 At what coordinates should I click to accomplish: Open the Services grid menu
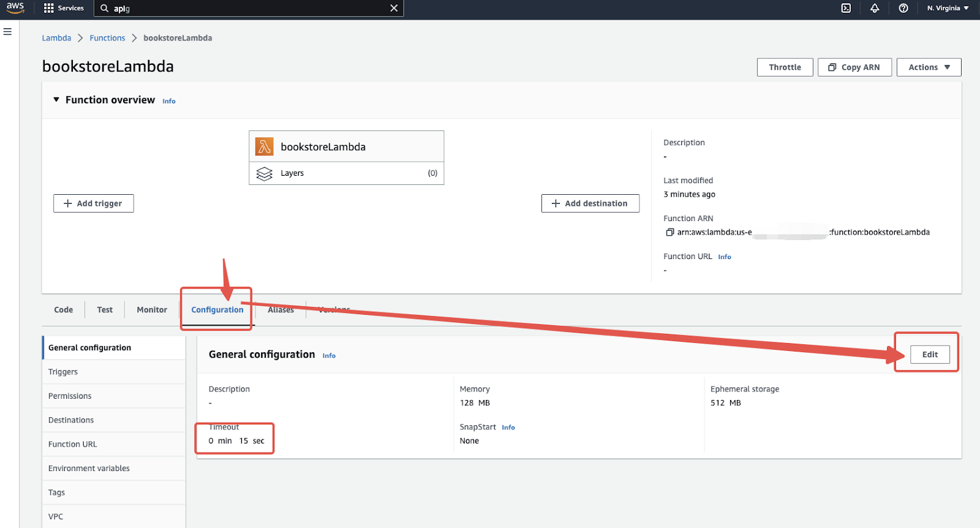pyautogui.click(x=64, y=8)
